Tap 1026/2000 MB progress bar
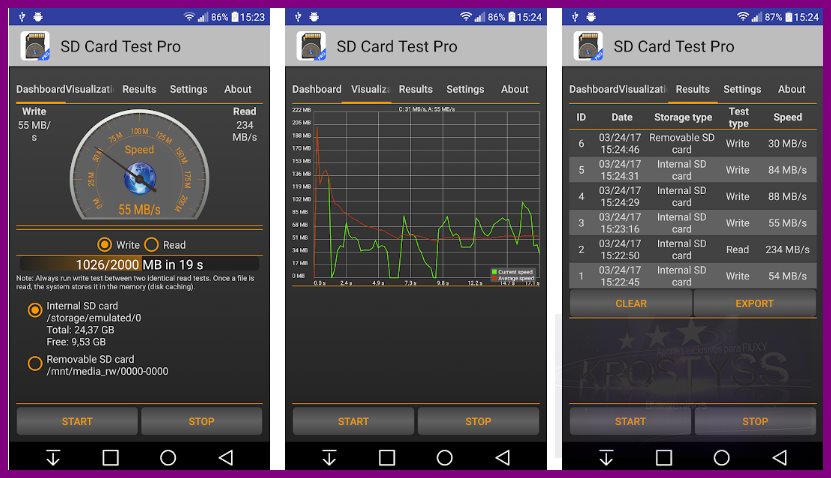831x478 pixels. tap(139, 264)
